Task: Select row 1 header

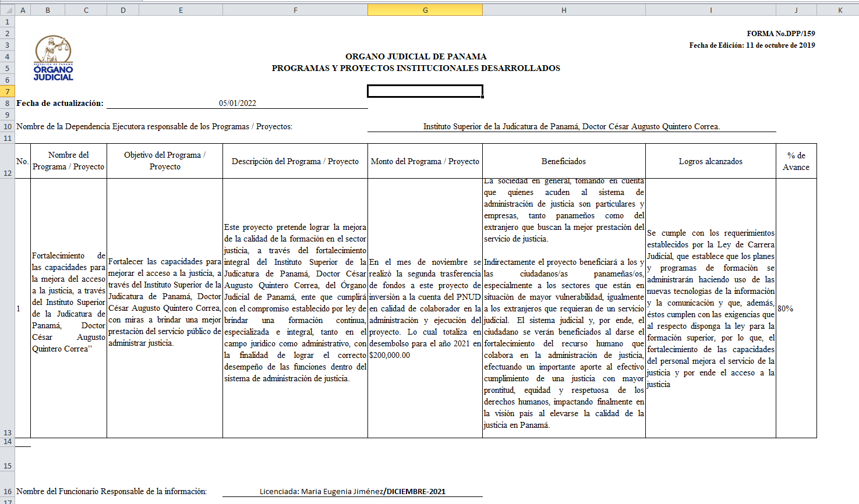Action: pyautogui.click(x=8, y=22)
